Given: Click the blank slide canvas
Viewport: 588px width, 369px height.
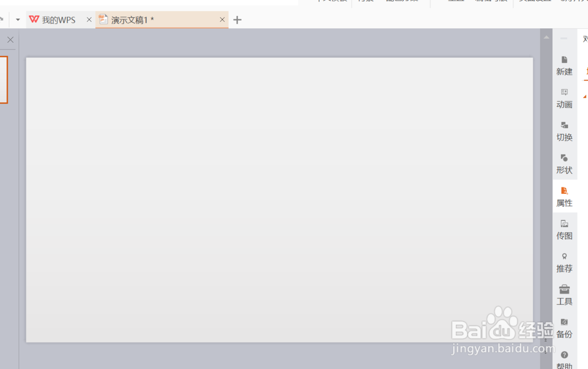Looking at the screenshot, I should (x=279, y=200).
